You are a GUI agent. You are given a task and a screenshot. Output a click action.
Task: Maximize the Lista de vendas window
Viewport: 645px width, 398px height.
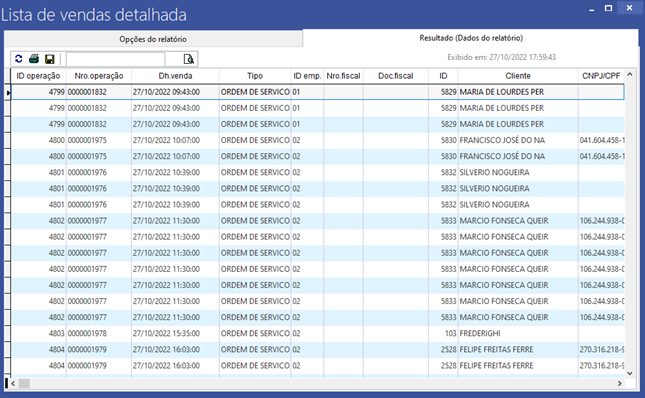coord(608,8)
